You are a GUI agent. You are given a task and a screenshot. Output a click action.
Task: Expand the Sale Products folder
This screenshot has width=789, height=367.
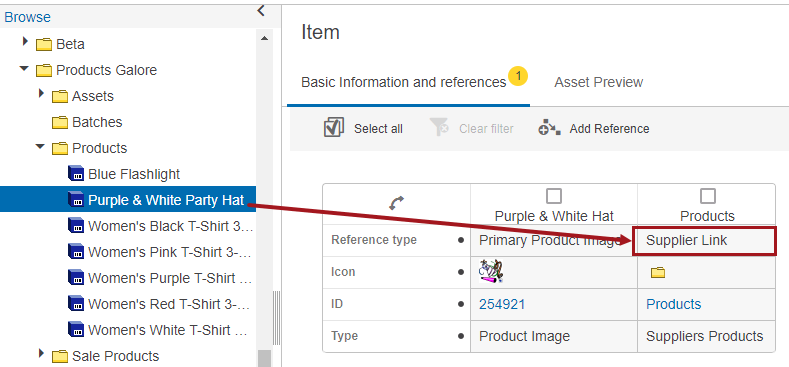[x=42, y=354]
